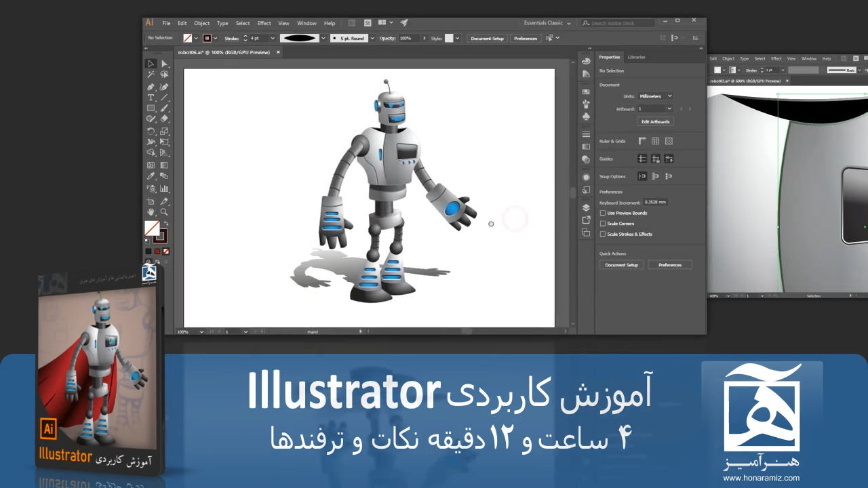868x488 pixels.
Task: Select the Selection tool arrow
Action: [151, 64]
